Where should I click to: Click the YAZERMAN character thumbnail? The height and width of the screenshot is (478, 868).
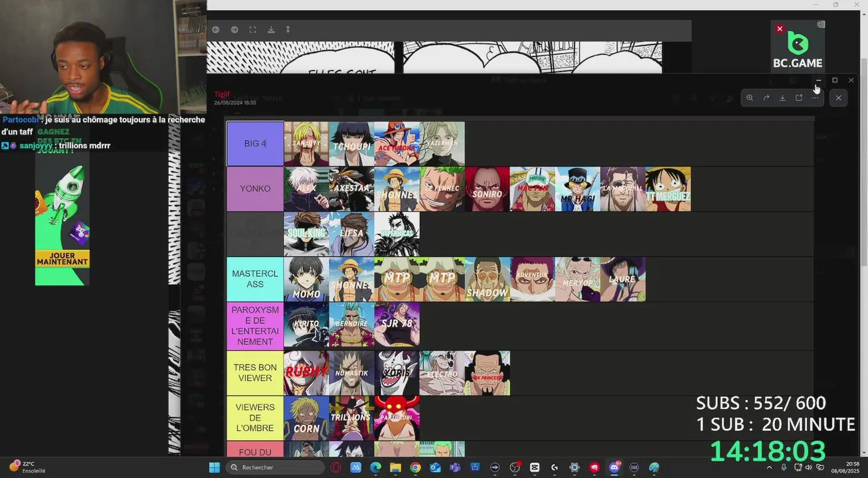(x=442, y=143)
